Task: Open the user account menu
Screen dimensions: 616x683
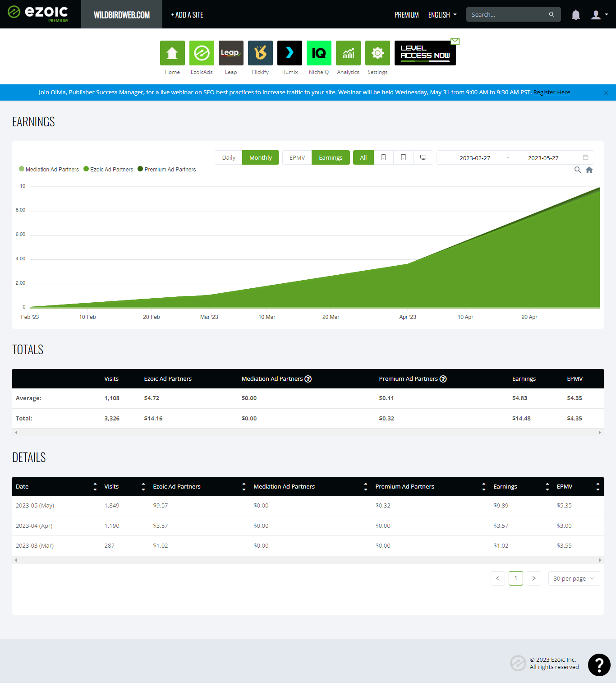Action: (599, 15)
